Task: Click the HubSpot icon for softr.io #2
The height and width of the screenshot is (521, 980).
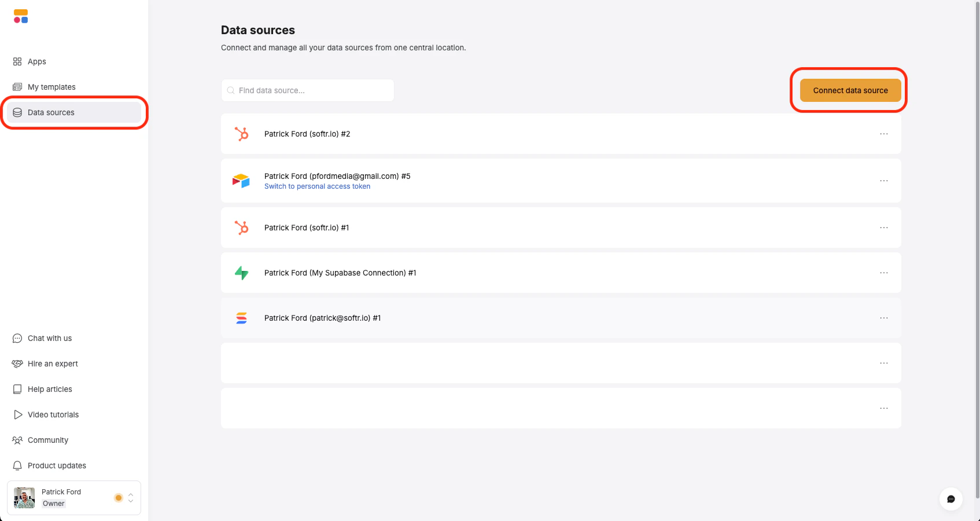Action: 241,134
